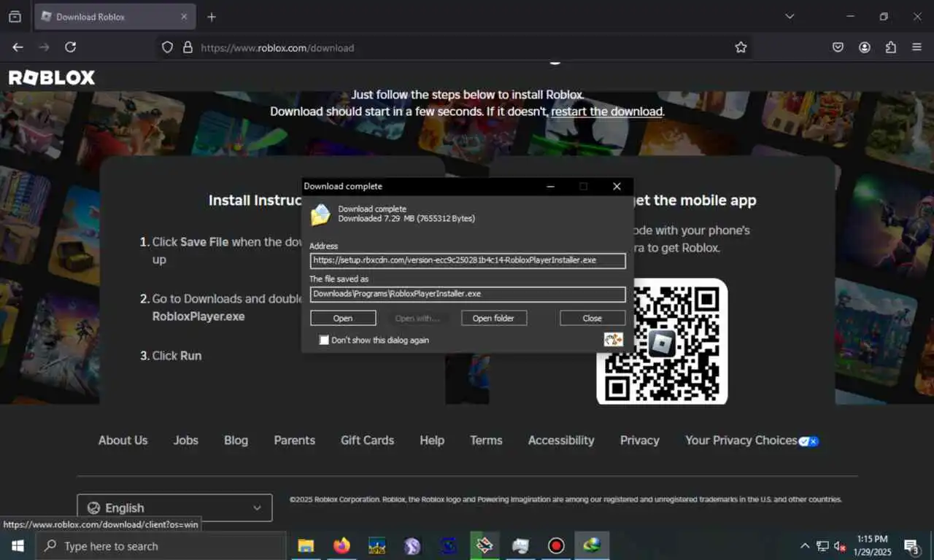
Task: Click the Windows taskbar search box
Action: [161, 546]
